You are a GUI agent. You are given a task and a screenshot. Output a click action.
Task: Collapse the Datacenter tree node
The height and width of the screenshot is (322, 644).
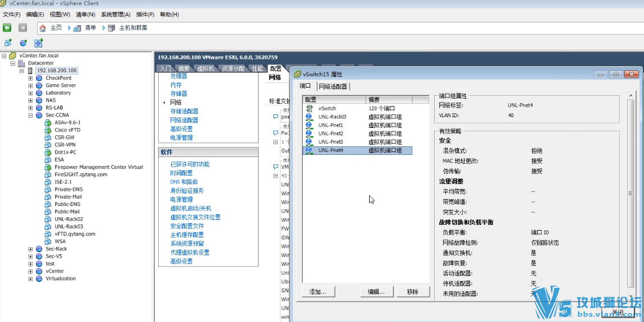[13, 63]
